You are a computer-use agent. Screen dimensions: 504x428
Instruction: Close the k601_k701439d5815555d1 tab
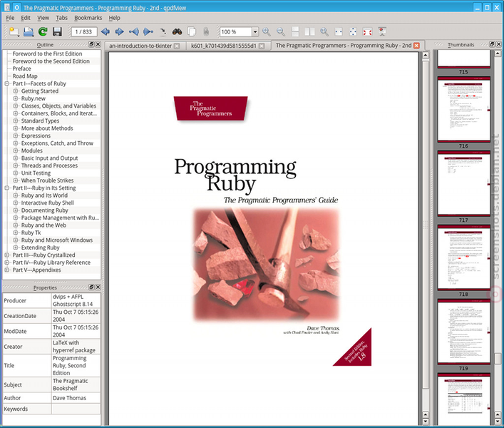tap(262, 46)
